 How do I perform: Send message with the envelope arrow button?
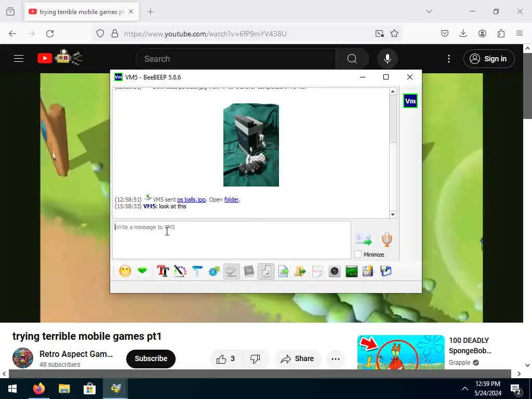pos(364,239)
